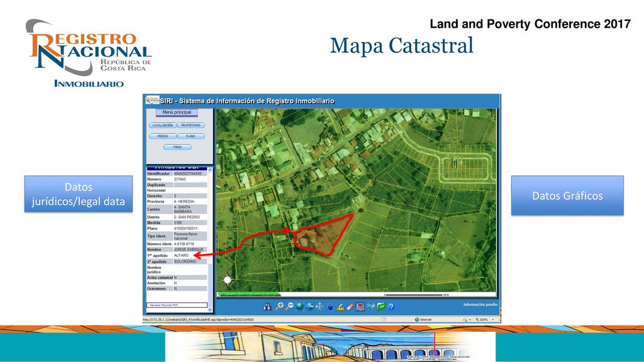Click the red-highlighted parcel on the map
The height and width of the screenshot is (362, 644).
pos(325,236)
